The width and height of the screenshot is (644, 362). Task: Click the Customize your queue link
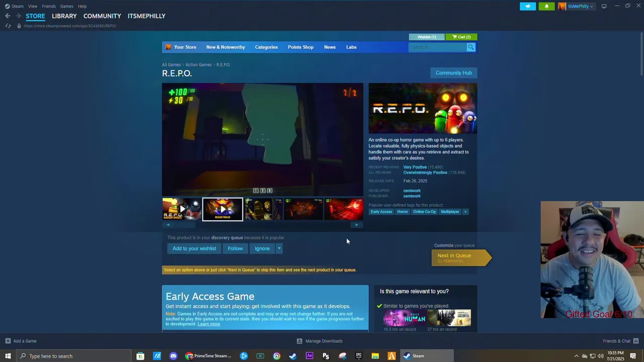pos(444,245)
